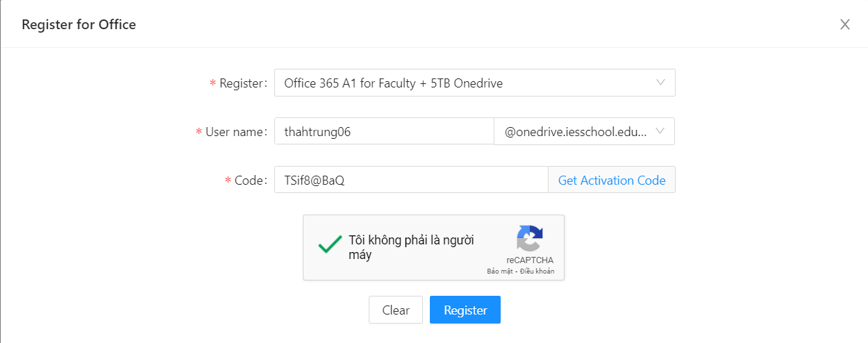Open the reCAPTCHA Bảo mật link

(x=500, y=271)
